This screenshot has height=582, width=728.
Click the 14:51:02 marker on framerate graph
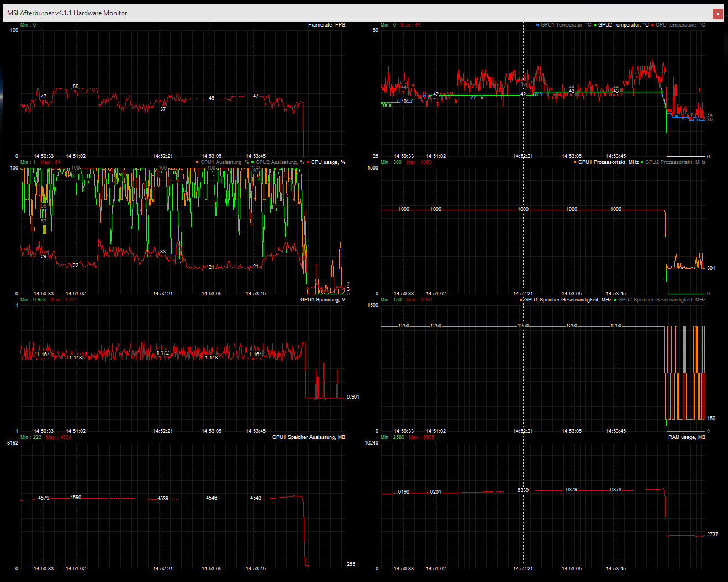76,156
